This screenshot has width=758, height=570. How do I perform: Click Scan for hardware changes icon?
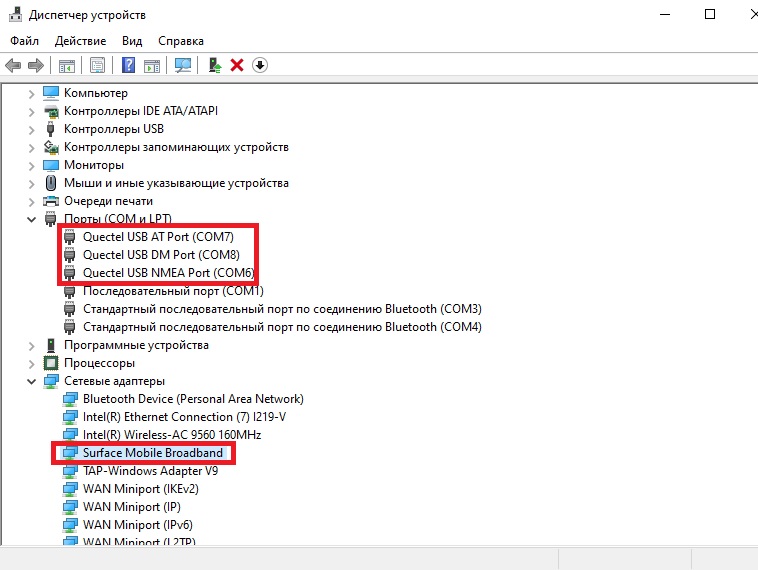[x=183, y=65]
